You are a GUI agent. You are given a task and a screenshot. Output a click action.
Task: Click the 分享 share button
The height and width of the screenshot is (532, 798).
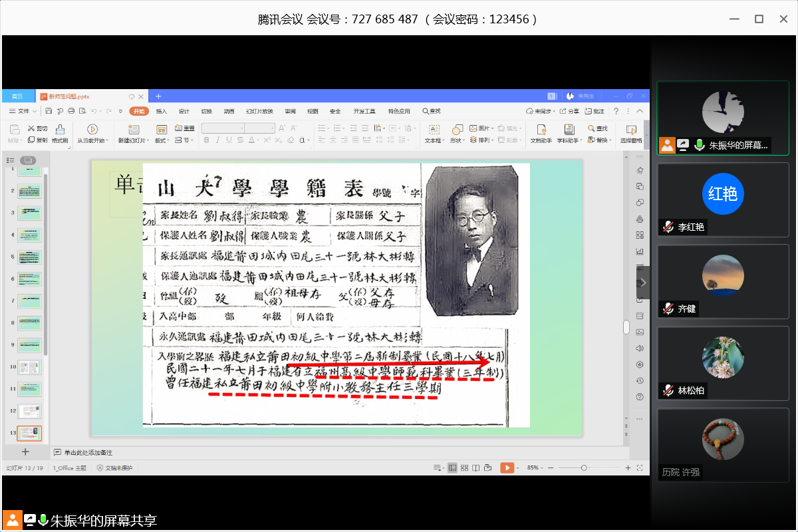tap(569, 111)
